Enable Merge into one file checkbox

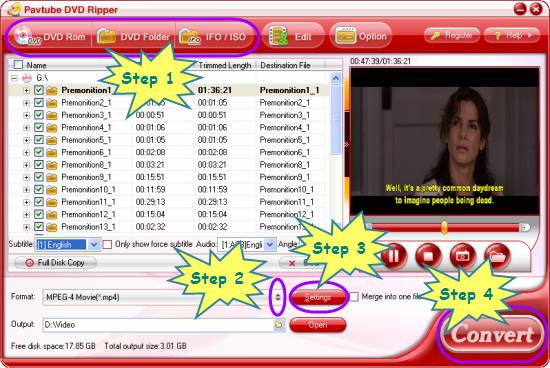354,297
